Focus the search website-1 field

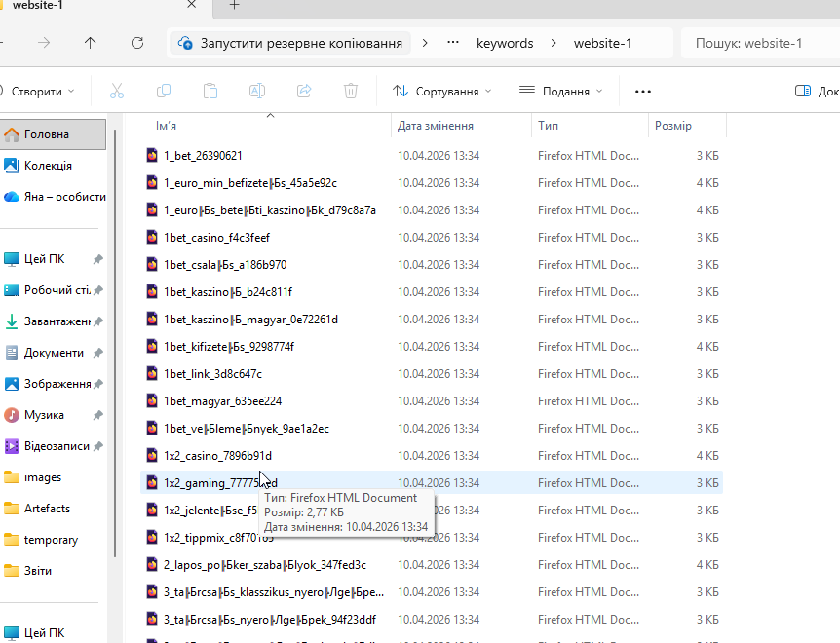(760, 43)
